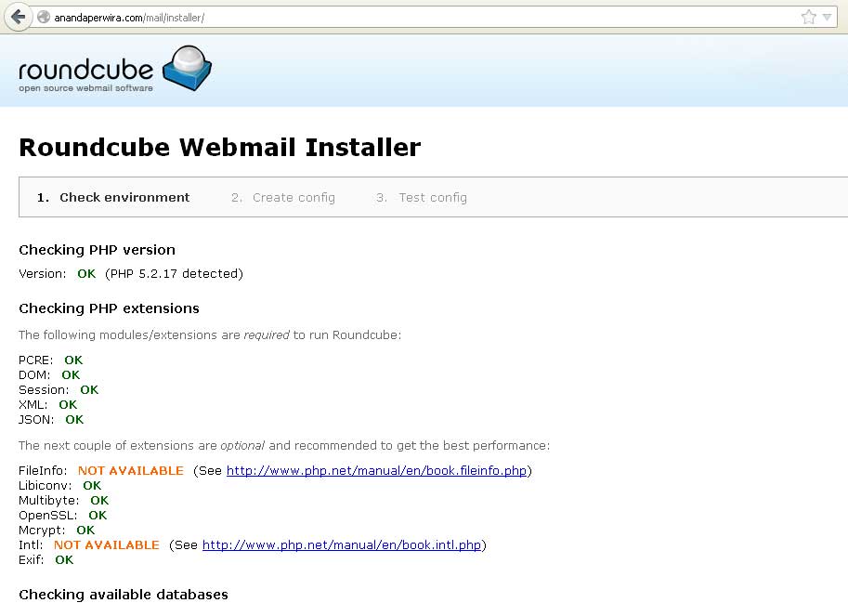This screenshot has width=848, height=616.
Task: Open the book.intl.php manual link
Action: (342, 544)
